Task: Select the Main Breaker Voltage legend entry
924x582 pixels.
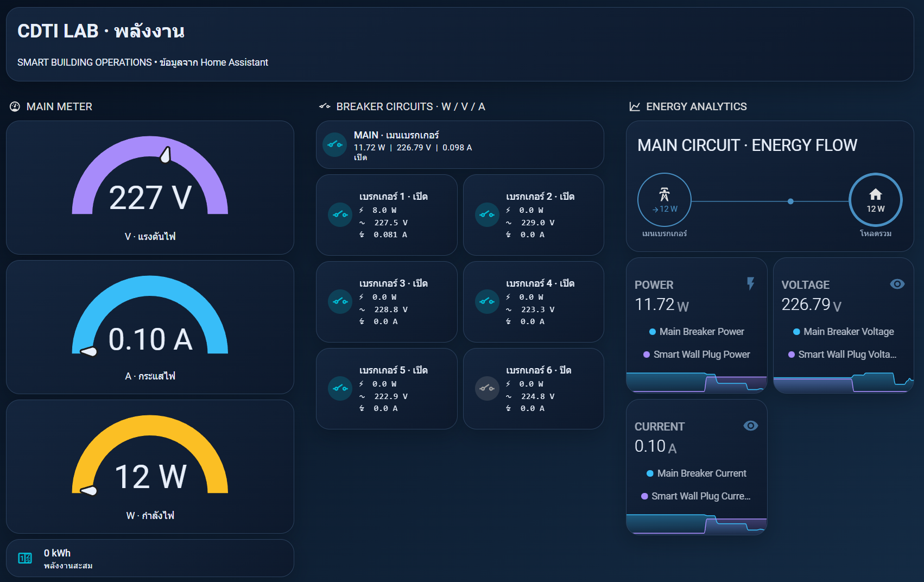Action: click(844, 332)
